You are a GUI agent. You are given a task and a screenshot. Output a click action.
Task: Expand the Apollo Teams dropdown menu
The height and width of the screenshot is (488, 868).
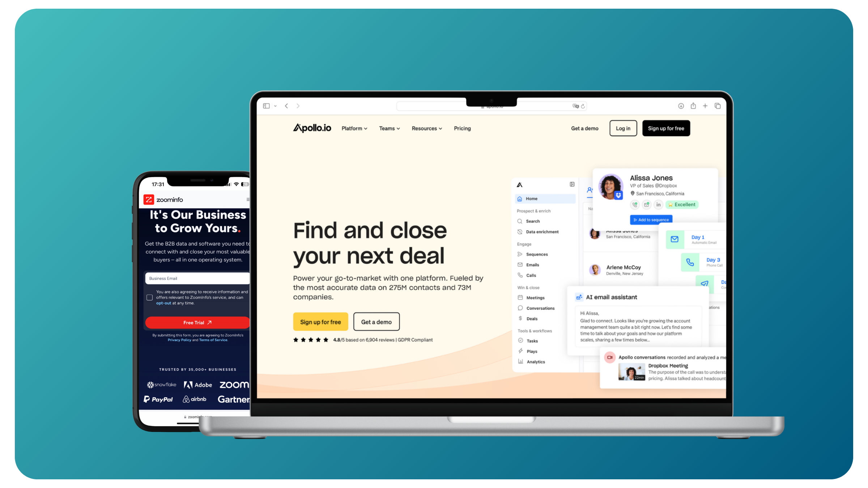pos(387,128)
